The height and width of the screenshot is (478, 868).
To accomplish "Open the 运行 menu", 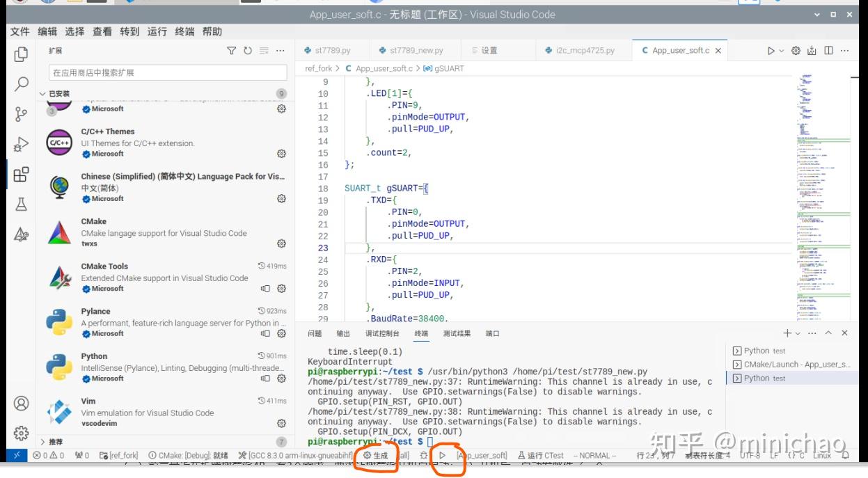I will pyautogui.click(x=156, y=31).
